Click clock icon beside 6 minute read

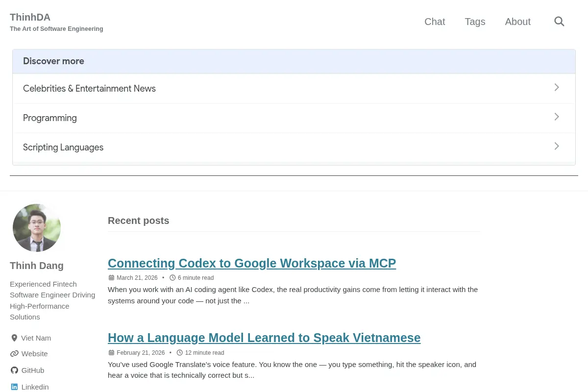coord(172,278)
